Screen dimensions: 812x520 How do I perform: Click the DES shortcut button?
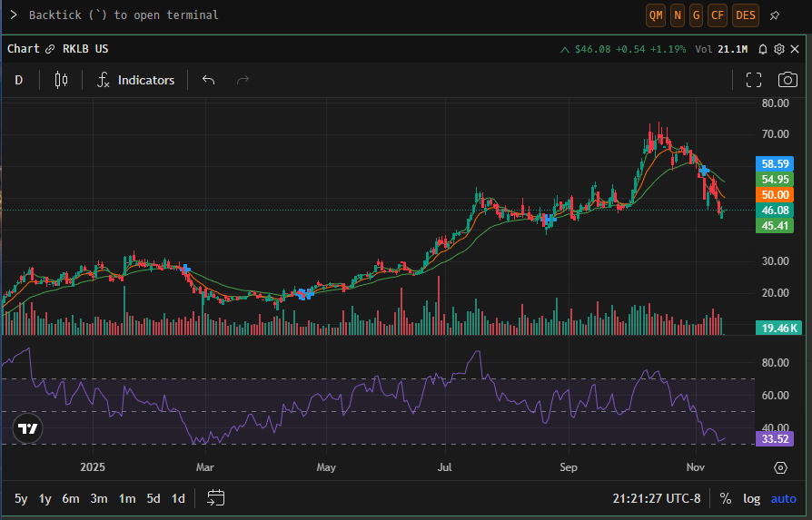tap(746, 15)
